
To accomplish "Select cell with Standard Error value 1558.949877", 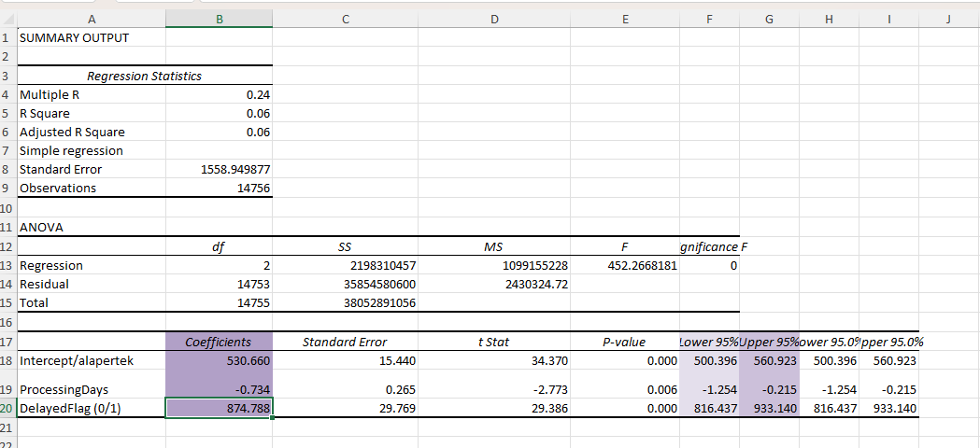I will click(x=220, y=170).
